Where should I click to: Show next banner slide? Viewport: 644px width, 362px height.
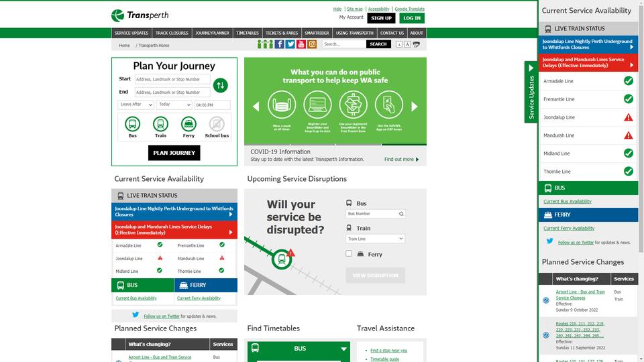click(415, 107)
